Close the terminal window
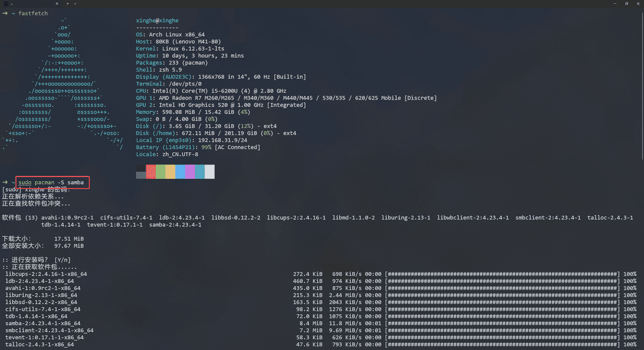The image size is (644, 350). tap(638, 4)
